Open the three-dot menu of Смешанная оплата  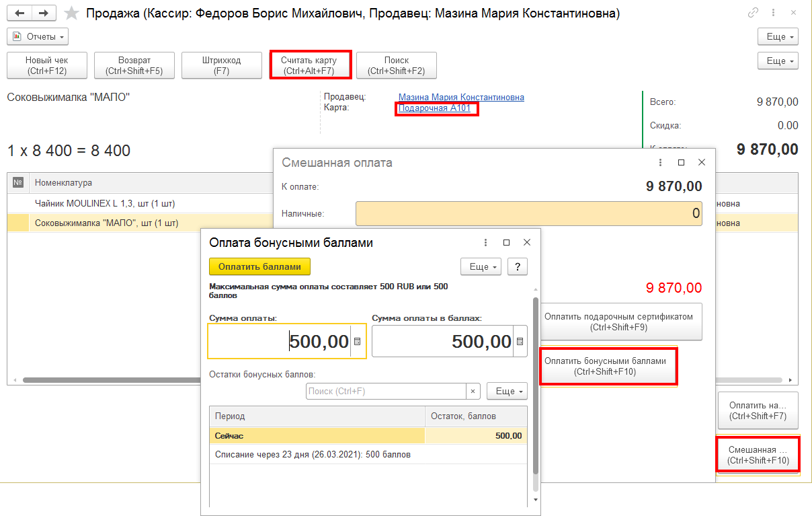tap(659, 163)
